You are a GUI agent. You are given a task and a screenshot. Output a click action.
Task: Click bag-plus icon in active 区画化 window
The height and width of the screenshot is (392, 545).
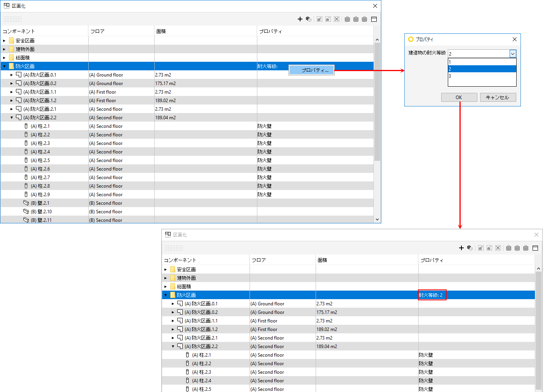[347, 19]
